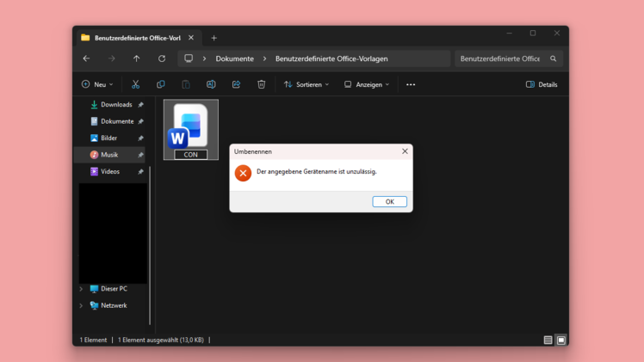The image size is (644, 362).
Task: Open the three-dots more options menu
Action: [x=411, y=84]
